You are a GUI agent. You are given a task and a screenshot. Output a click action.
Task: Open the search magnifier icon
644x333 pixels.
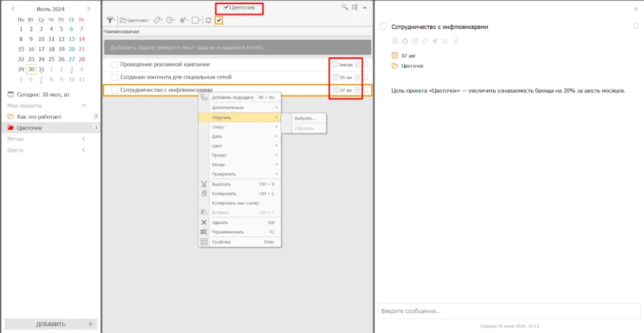[345, 8]
